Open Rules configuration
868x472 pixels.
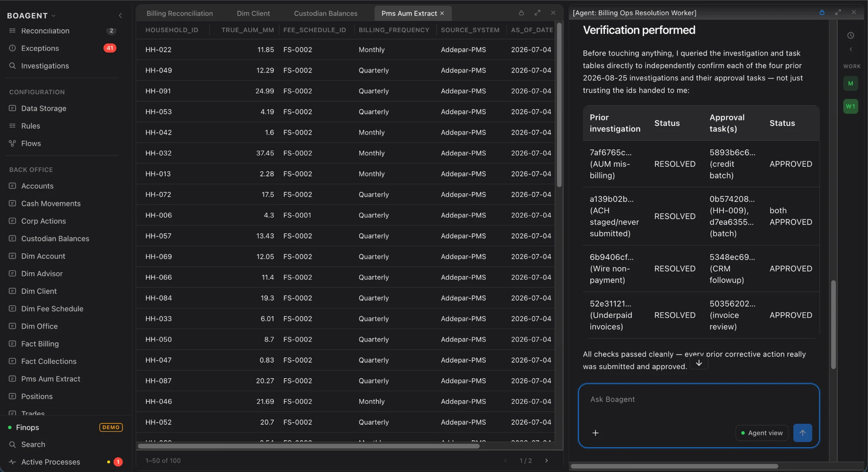pyautogui.click(x=30, y=126)
